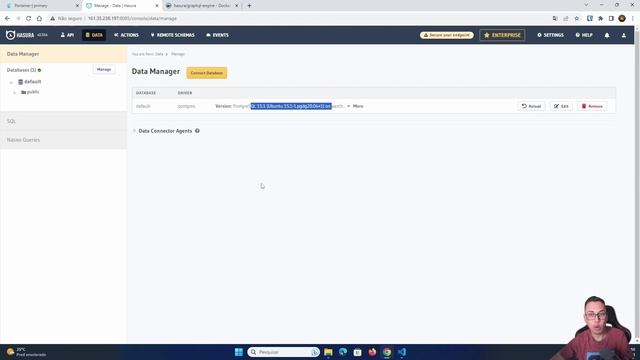Click Secure your endpoint warning
The image size is (640, 360).
tap(447, 35)
